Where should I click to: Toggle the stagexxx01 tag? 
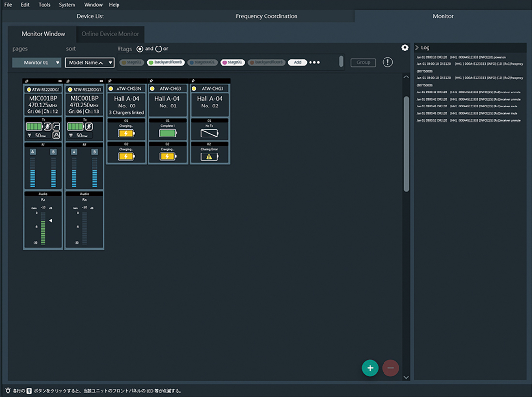[202, 62]
